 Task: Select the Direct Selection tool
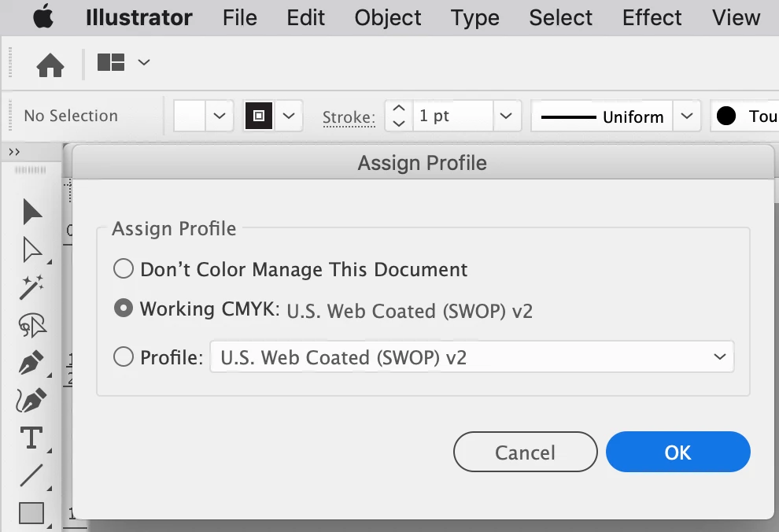tap(32, 249)
